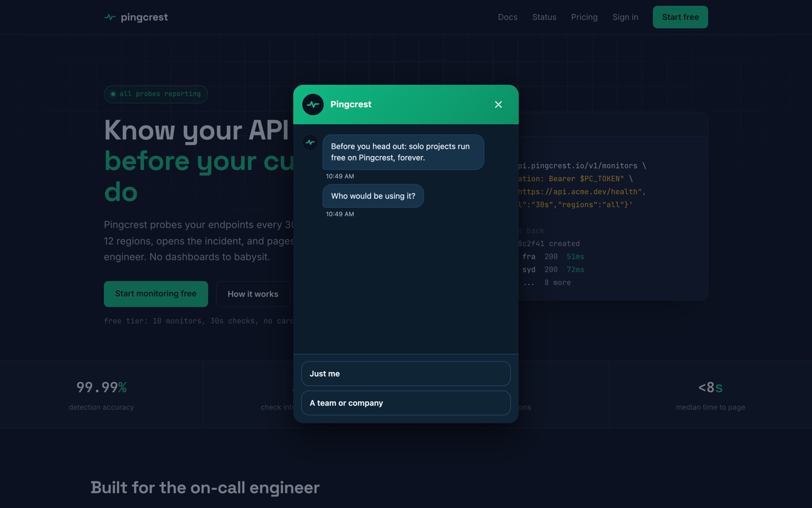Click the green status dot in probes badge
This screenshot has width=812, height=508.
(113, 94)
